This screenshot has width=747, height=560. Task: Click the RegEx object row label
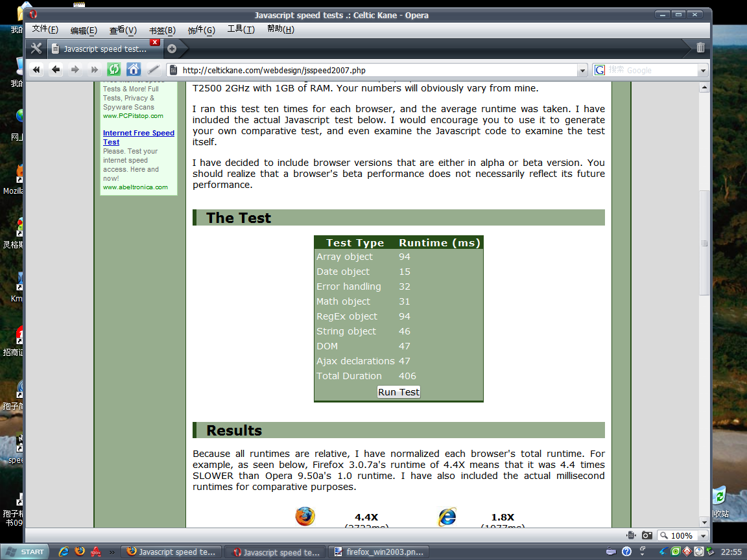[347, 316]
